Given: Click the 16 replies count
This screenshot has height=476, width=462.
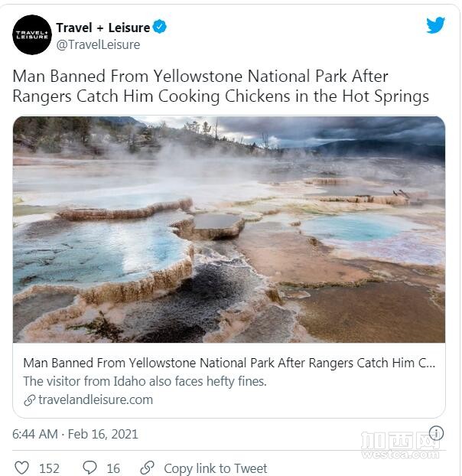Looking at the screenshot, I should [x=113, y=468].
